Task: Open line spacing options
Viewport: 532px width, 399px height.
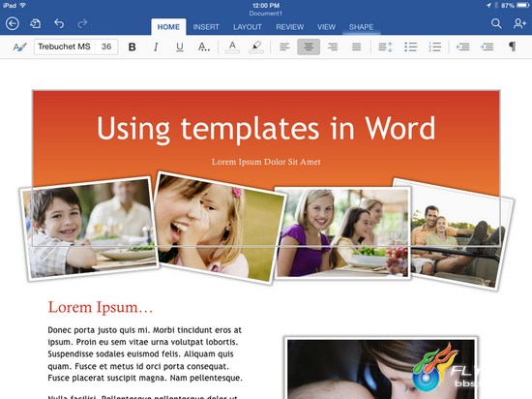Action: coord(385,46)
